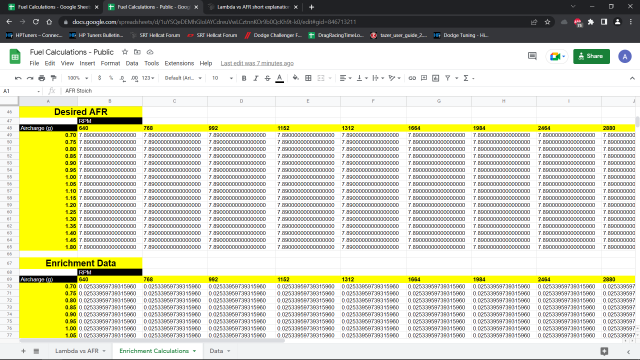Click the insert link icon
640x360 pixels.
(412, 78)
